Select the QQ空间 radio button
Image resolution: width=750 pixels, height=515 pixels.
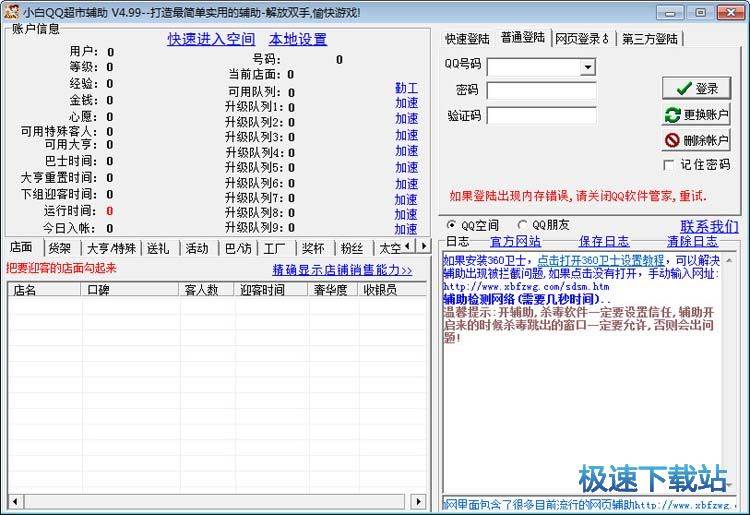pyautogui.click(x=451, y=225)
